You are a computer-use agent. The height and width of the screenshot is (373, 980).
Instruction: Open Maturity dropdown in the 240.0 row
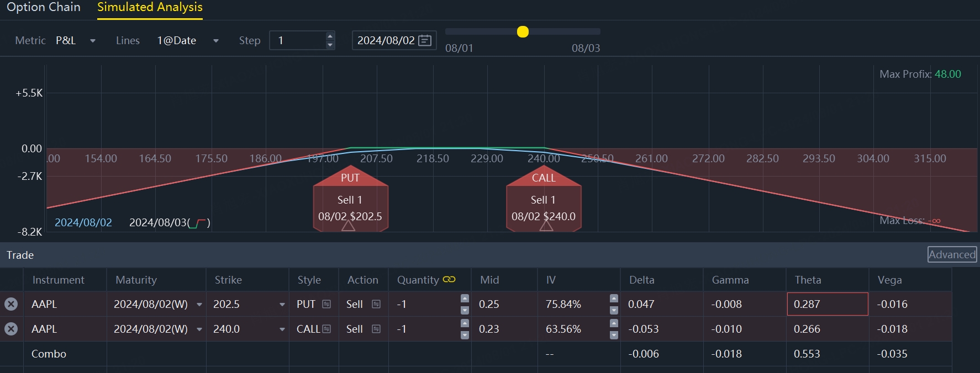[199, 329]
